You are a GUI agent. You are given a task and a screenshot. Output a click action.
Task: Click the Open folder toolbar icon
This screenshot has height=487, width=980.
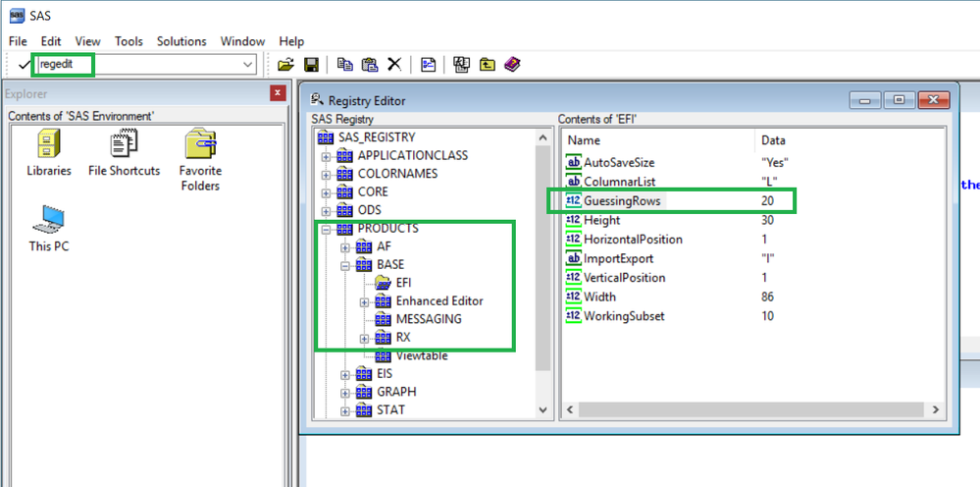tap(285, 65)
